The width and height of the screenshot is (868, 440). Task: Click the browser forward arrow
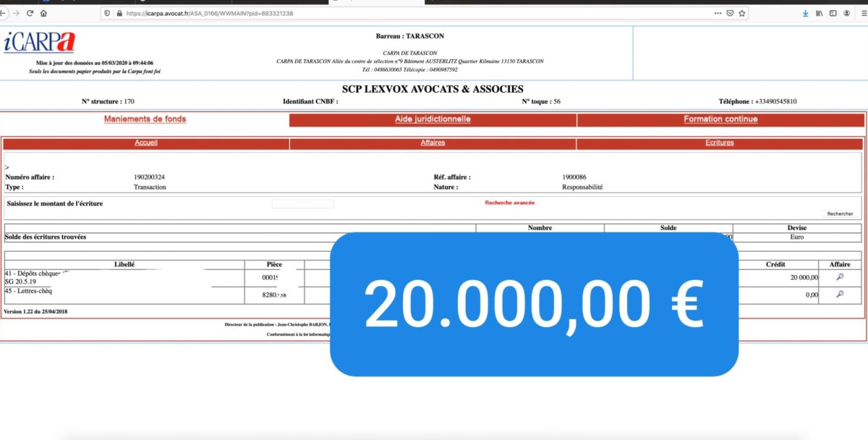click(17, 13)
